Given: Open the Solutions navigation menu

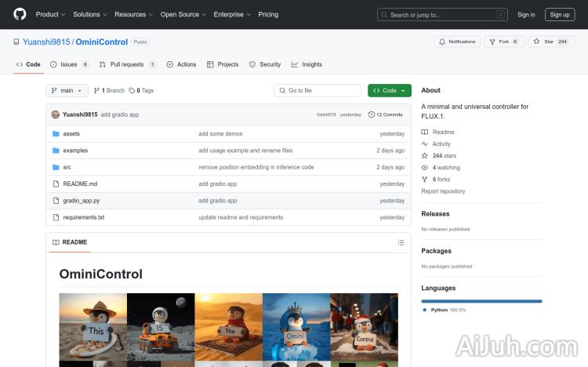Looking at the screenshot, I should (x=89, y=14).
